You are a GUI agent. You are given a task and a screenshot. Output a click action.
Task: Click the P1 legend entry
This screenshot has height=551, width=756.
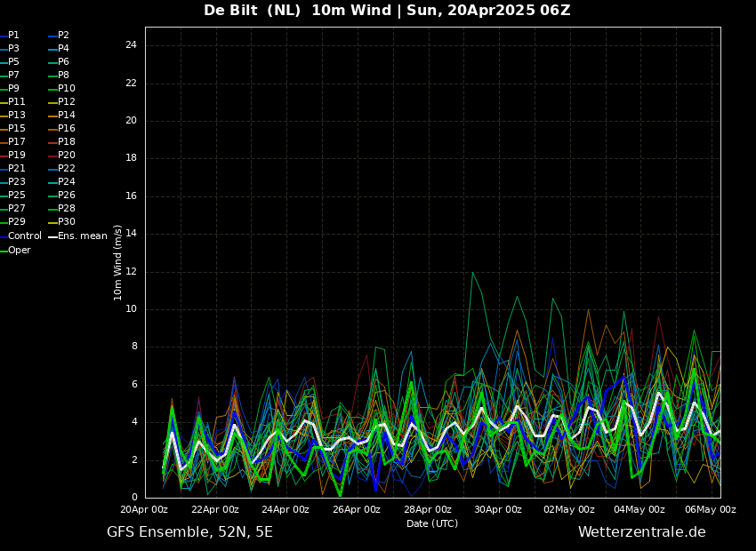click(x=10, y=36)
